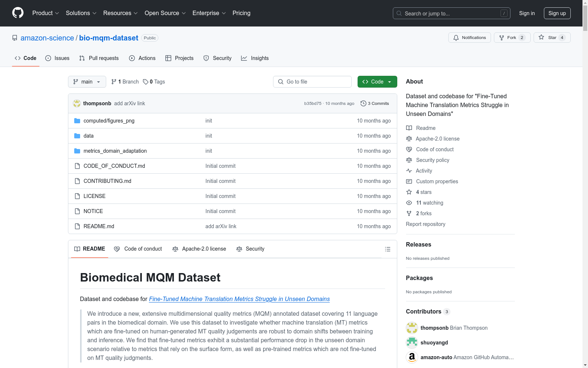Click the fork icon in Fork button
The image size is (588, 368).
click(502, 38)
